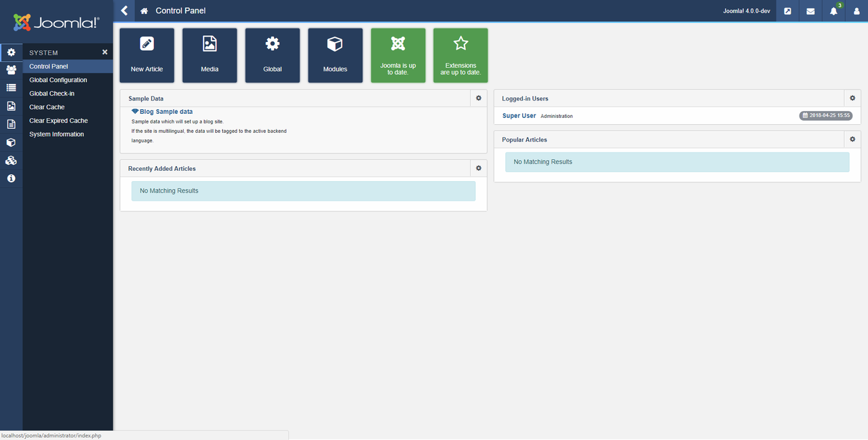
Task: Click the Administration label beside Super User
Action: [557, 117]
